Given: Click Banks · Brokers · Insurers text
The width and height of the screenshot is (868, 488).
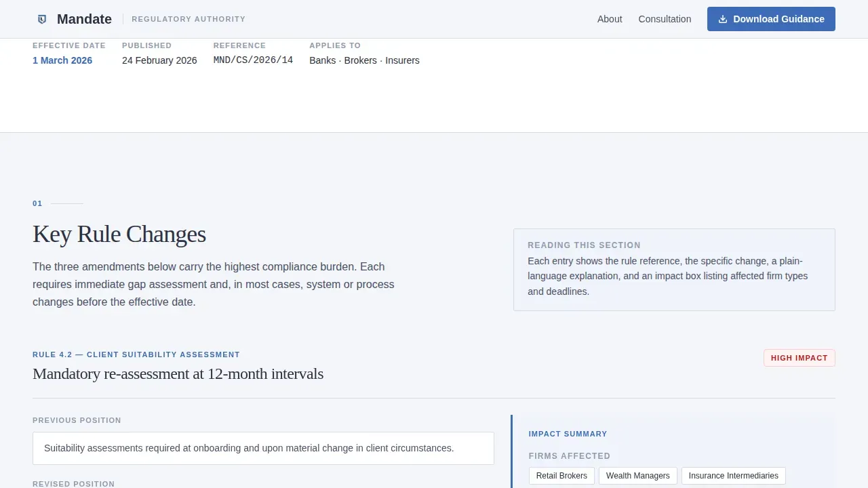Looking at the screenshot, I should 364,60.
